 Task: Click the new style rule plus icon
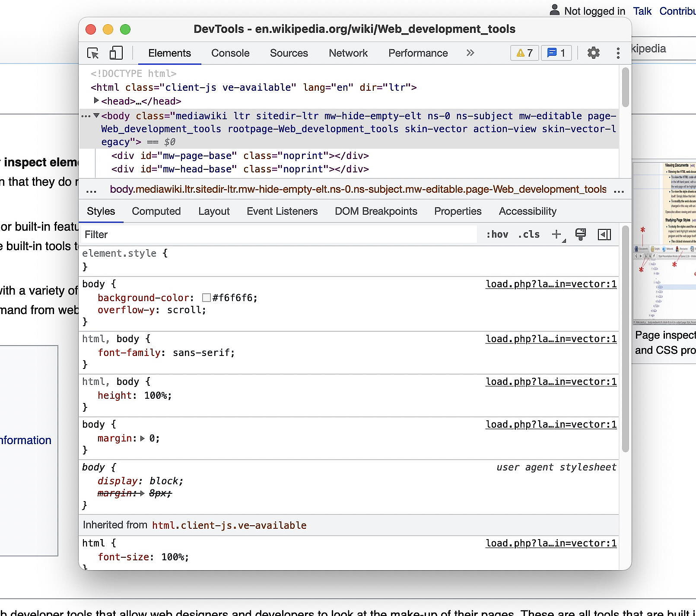point(556,235)
